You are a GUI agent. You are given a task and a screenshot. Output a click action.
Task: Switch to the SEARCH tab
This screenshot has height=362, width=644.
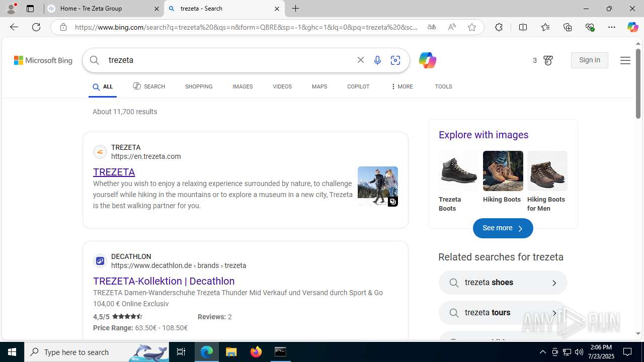tap(149, 86)
